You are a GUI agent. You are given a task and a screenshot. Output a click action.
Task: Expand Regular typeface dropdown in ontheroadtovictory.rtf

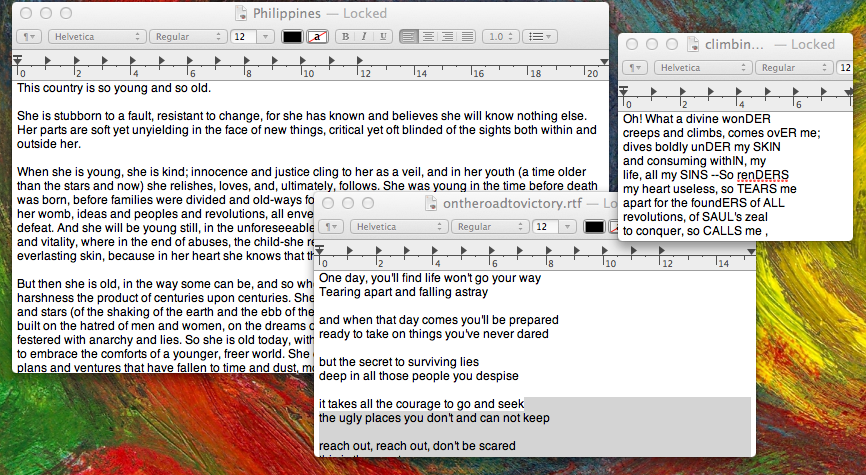[x=489, y=227]
